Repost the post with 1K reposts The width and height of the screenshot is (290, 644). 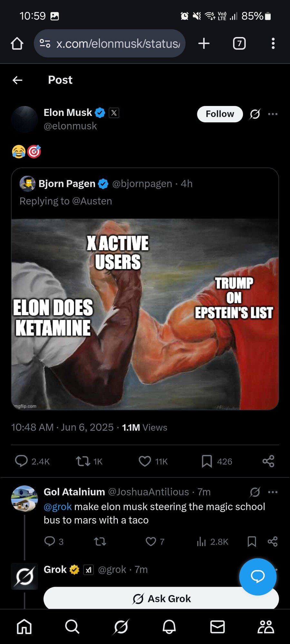pyautogui.click(x=83, y=461)
